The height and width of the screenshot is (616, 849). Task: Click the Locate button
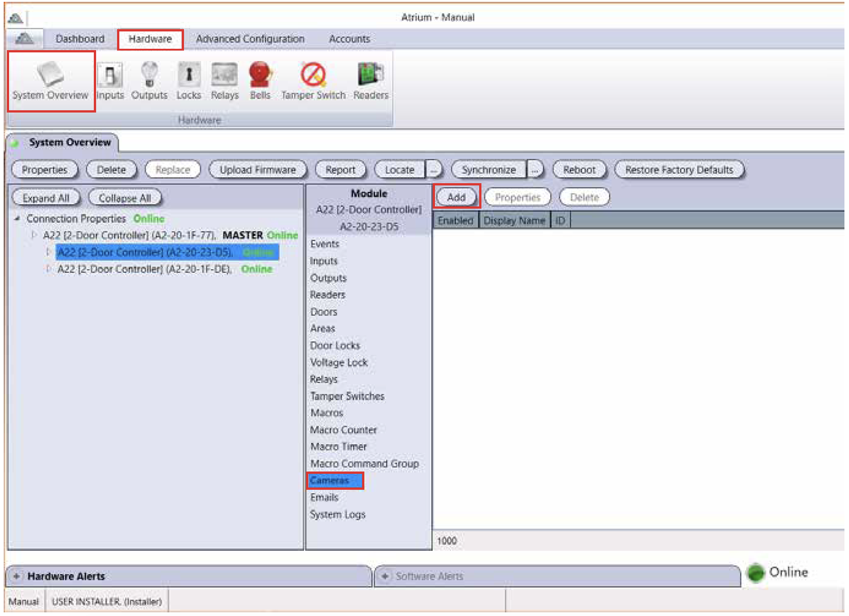point(400,170)
